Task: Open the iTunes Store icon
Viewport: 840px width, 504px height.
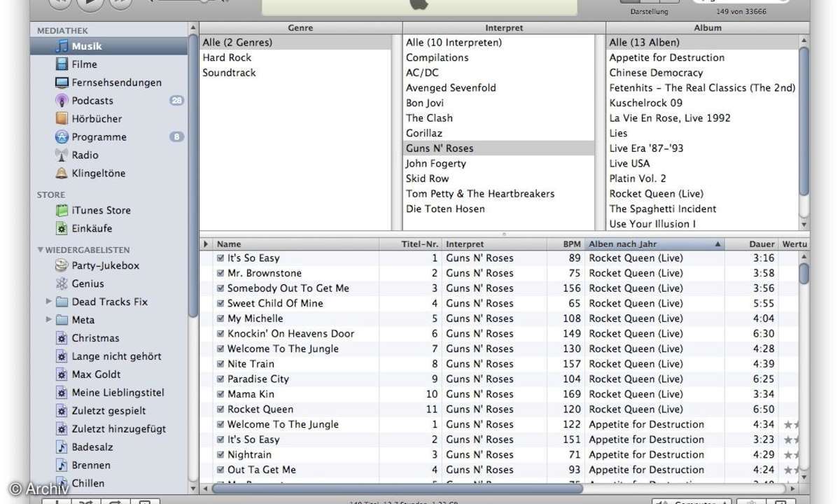Action: pos(62,210)
